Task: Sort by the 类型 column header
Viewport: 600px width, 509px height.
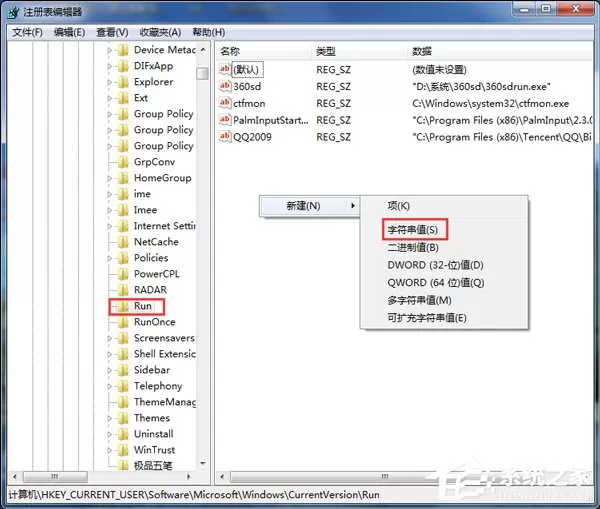Action: point(359,51)
